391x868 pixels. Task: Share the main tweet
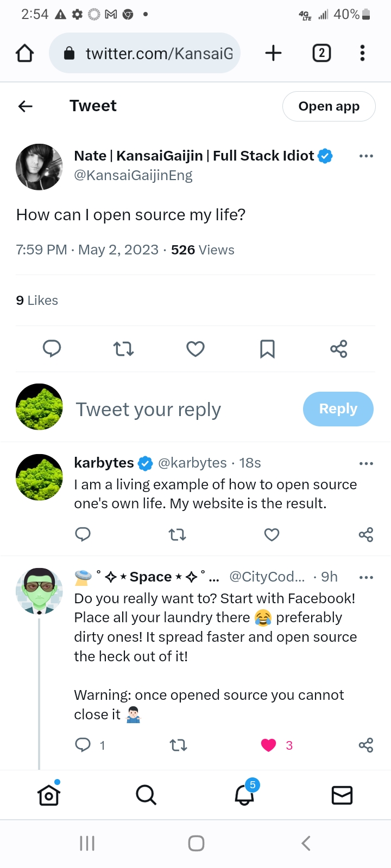339,349
